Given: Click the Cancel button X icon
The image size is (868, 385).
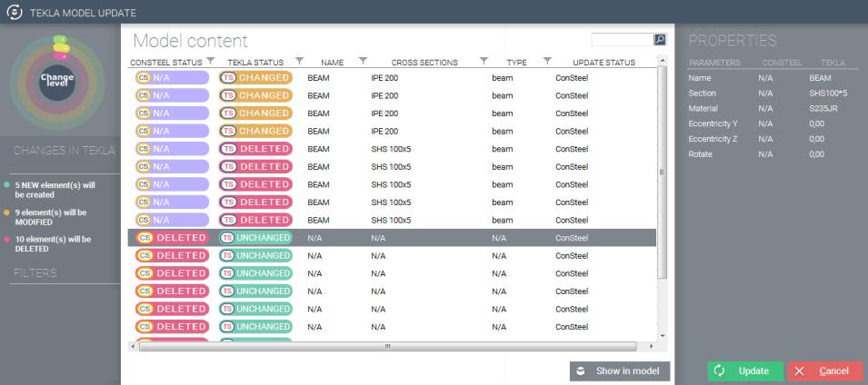Looking at the screenshot, I should coord(799,371).
